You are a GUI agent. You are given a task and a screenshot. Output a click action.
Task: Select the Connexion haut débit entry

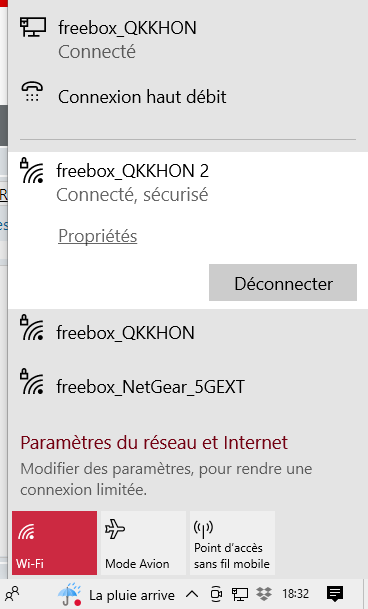coord(188,97)
